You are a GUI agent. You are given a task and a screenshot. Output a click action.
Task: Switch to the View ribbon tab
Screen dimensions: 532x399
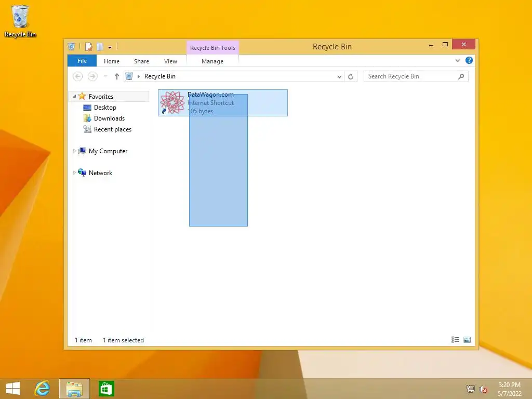click(x=170, y=61)
